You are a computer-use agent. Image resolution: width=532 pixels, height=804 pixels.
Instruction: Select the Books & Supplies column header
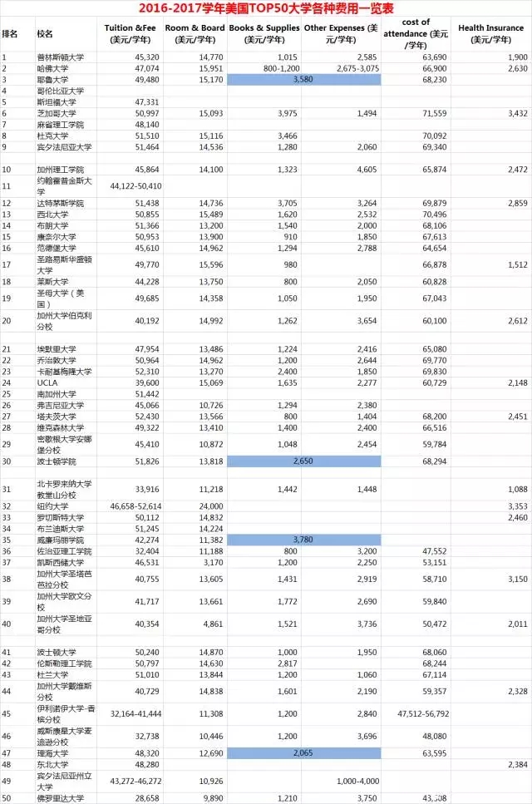pos(264,34)
